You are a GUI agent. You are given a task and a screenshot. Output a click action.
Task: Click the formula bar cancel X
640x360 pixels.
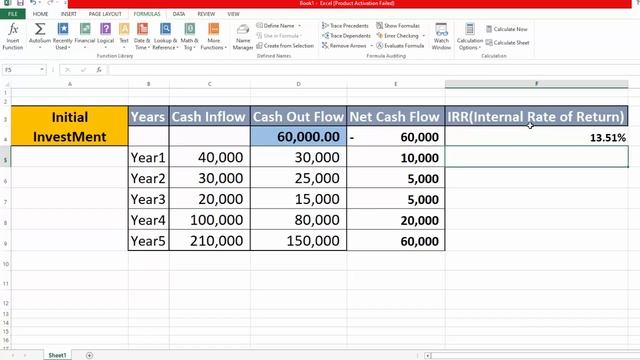pos(68,70)
